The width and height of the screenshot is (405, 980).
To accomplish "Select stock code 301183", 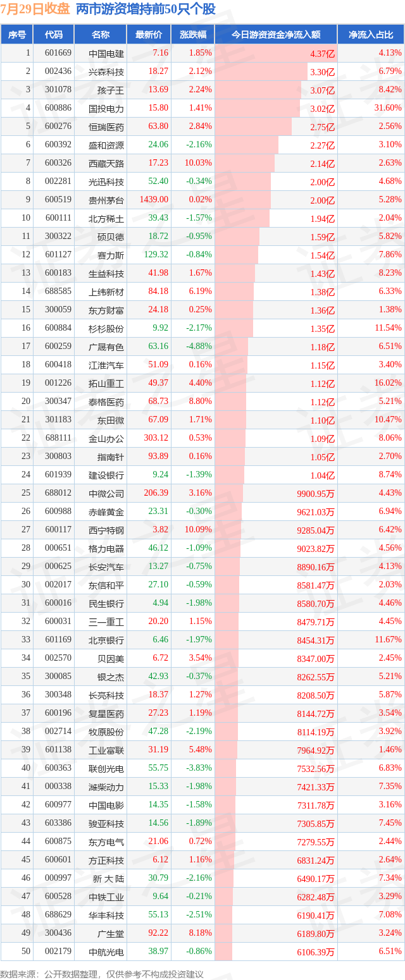I will 58,420.
